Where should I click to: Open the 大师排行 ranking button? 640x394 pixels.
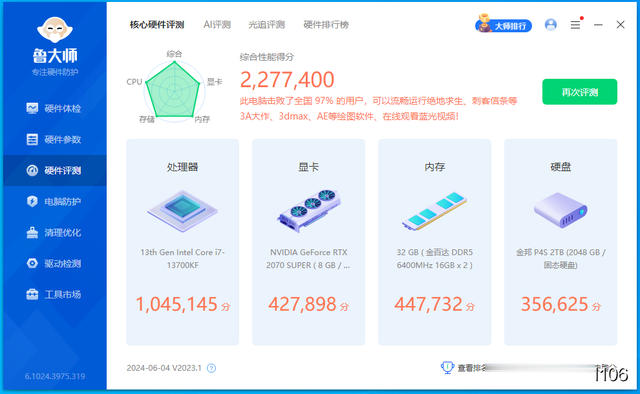tap(504, 25)
